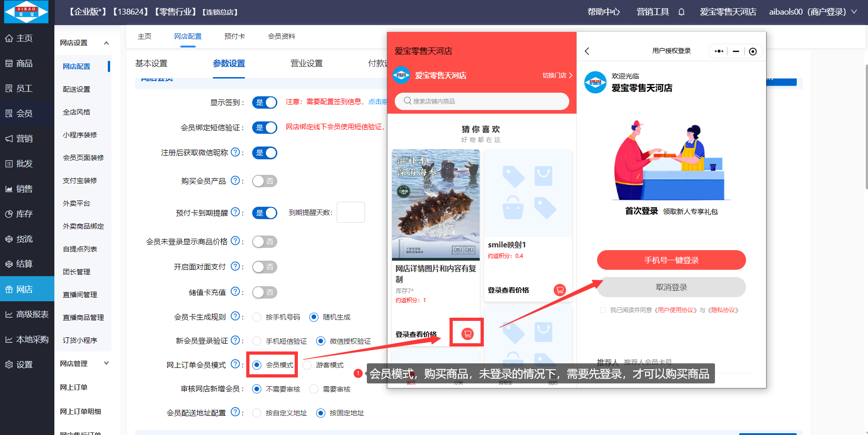Screen dimensions: 868x435
Task: Collapse the 网店设置 menu group
Action: [x=106, y=43]
